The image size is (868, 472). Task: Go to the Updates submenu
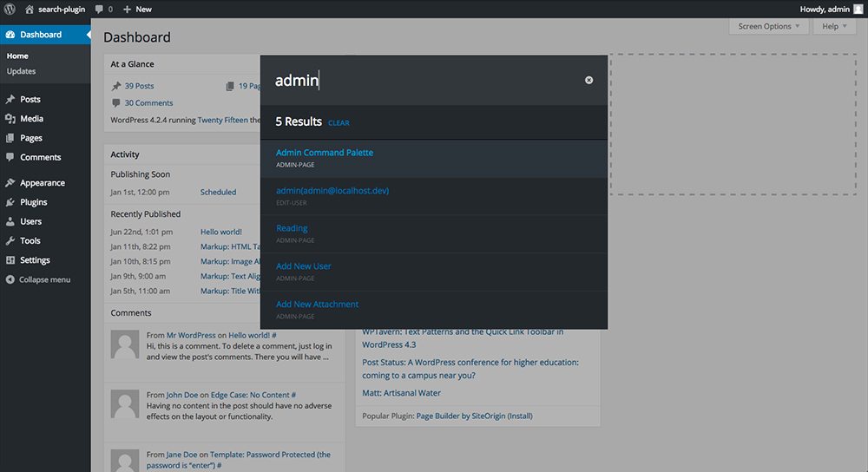pyautogui.click(x=21, y=71)
